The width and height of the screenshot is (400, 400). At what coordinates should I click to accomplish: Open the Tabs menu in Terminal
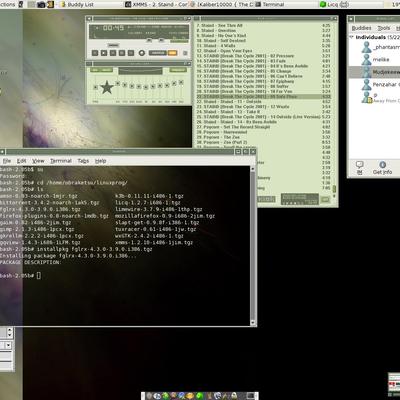point(83,161)
